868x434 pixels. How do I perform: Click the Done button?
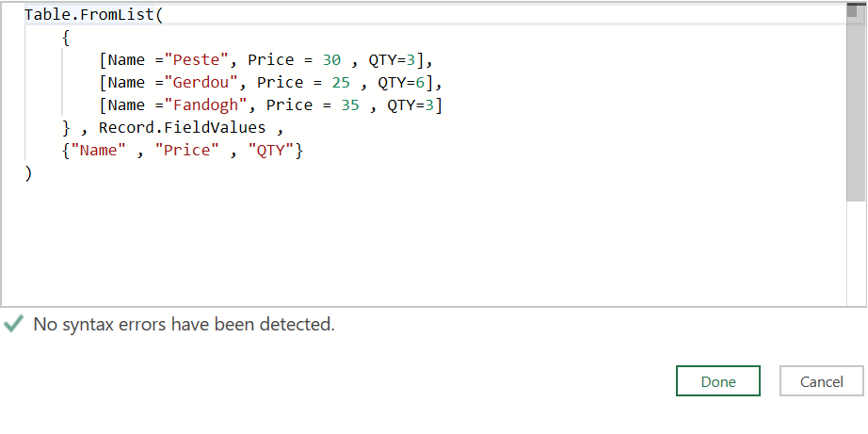[x=718, y=381]
